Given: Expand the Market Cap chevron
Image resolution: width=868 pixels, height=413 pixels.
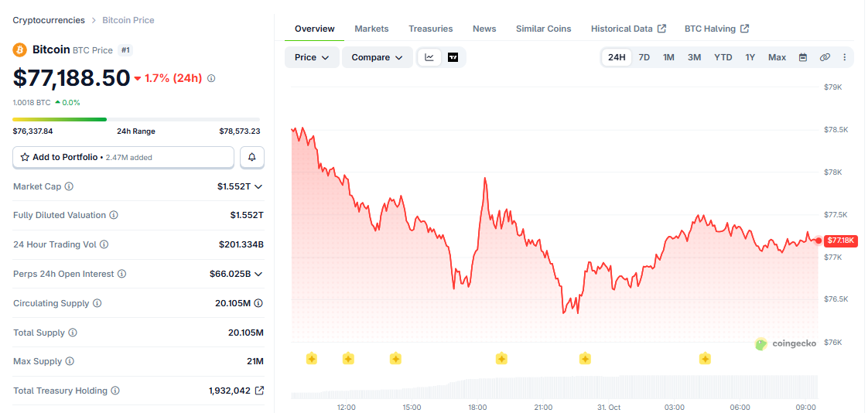Looking at the screenshot, I should [x=258, y=186].
